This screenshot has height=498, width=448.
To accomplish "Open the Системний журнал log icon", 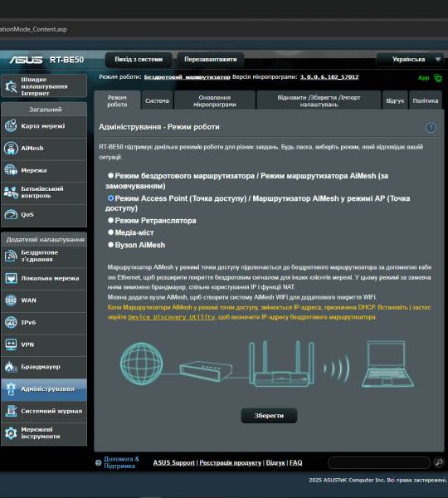I will [11, 411].
